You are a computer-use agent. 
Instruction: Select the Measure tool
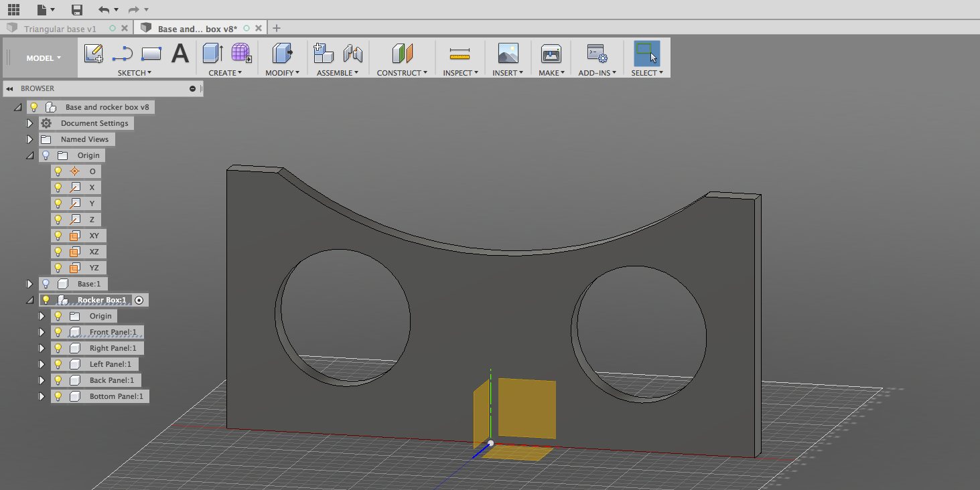(x=460, y=54)
